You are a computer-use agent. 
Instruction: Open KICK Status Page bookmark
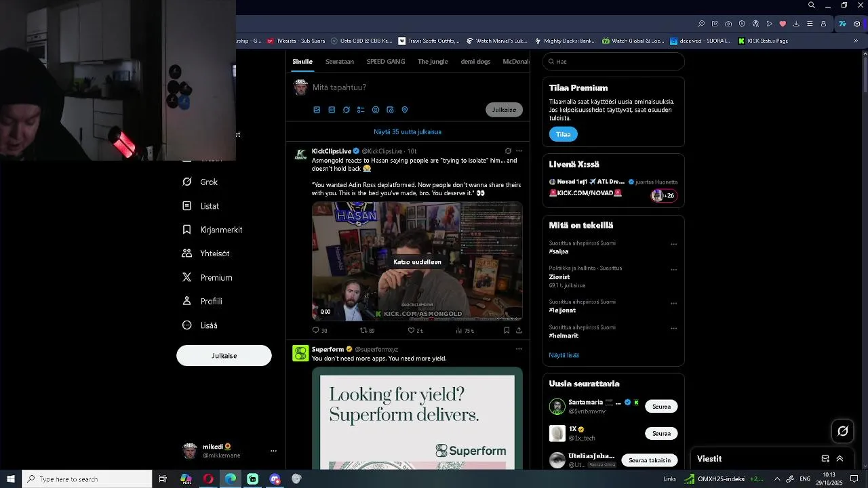pos(763,41)
